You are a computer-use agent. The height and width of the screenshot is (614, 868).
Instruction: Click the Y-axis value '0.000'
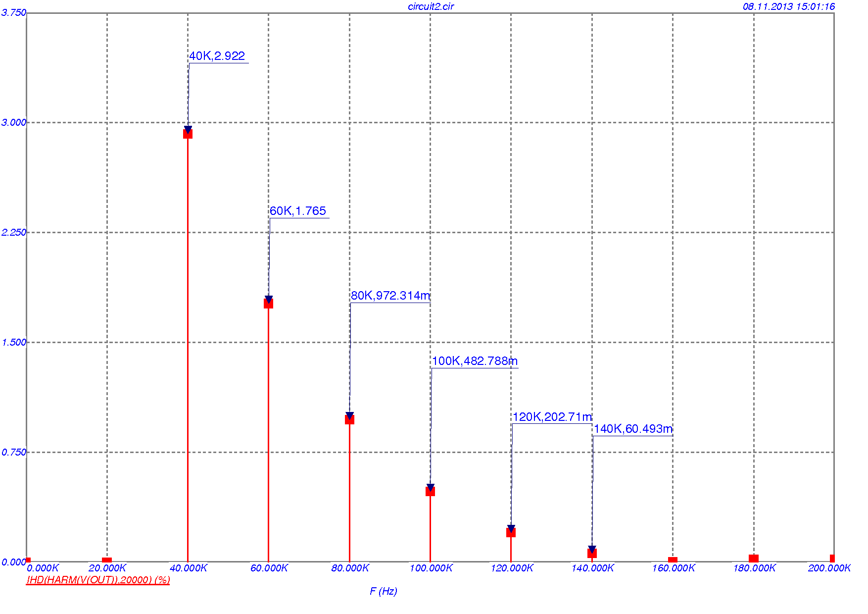point(14,563)
